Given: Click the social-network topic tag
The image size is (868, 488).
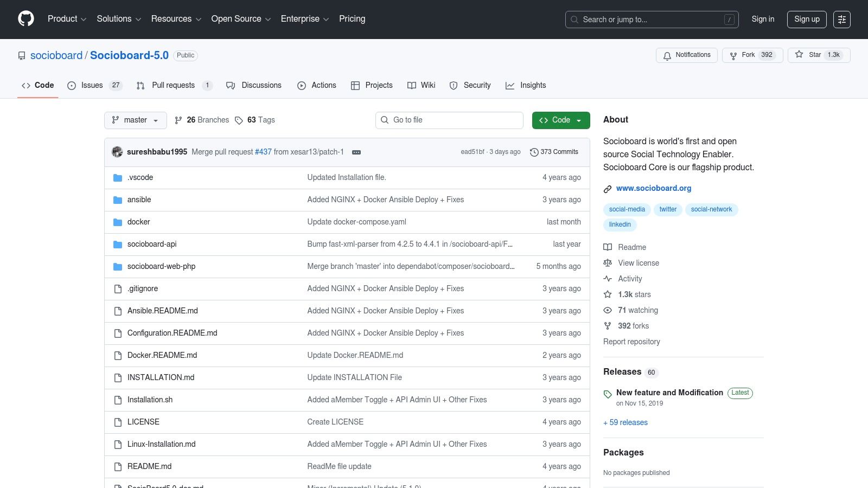Looking at the screenshot, I should [x=711, y=209].
